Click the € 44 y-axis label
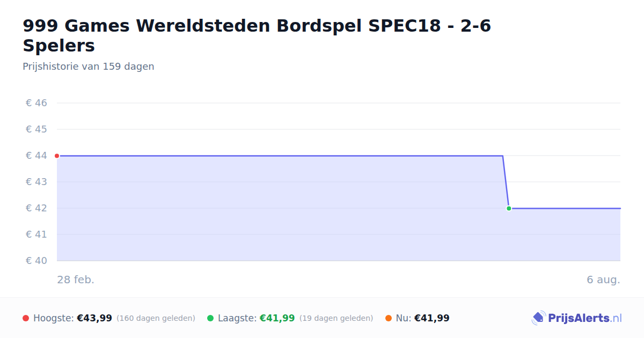The height and width of the screenshot is (338, 644). tap(36, 156)
